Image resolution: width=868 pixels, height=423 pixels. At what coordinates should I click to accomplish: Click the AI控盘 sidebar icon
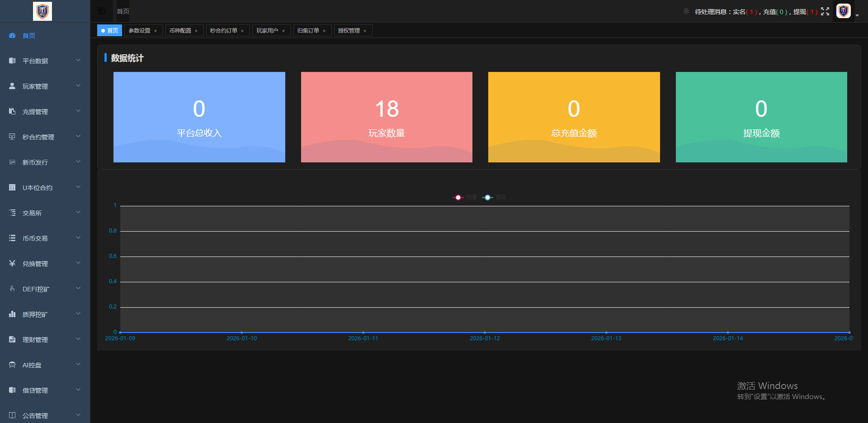click(12, 365)
